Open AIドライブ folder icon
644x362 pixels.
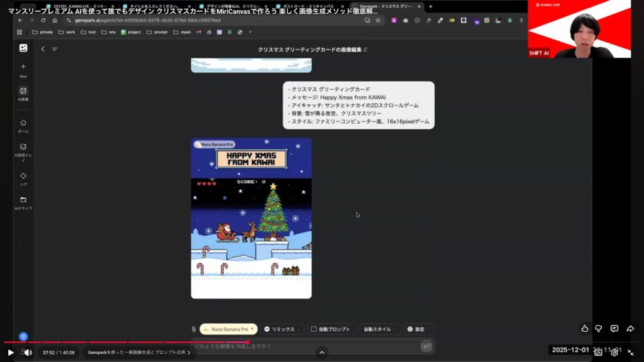(23, 200)
